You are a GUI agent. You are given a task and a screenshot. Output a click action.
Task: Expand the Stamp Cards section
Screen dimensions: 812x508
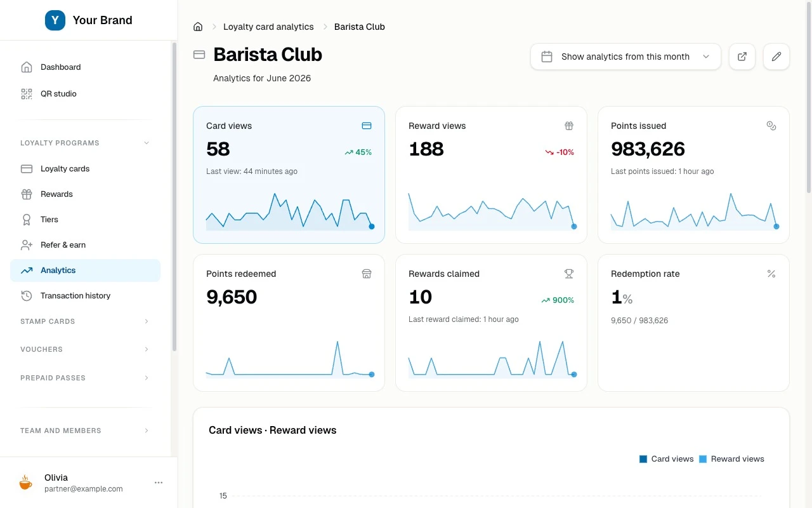pyautogui.click(x=86, y=321)
